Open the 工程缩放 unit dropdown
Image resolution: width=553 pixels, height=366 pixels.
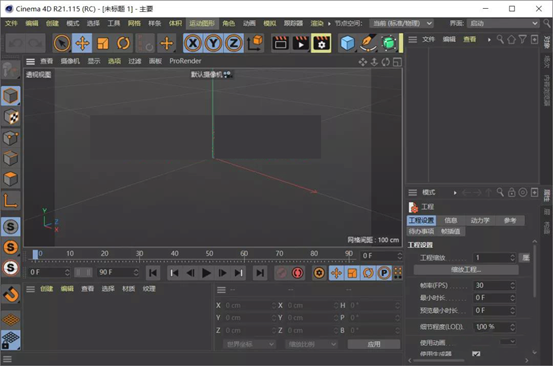pyautogui.click(x=525, y=258)
